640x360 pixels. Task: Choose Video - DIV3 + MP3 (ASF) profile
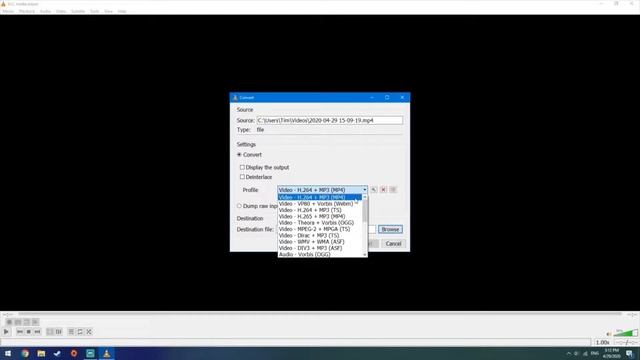pyautogui.click(x=320, y=248)
